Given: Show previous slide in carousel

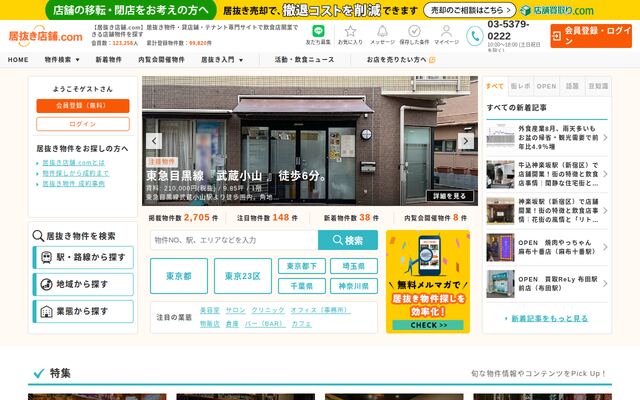Looking at the screenshot, I should coord(154,141).
